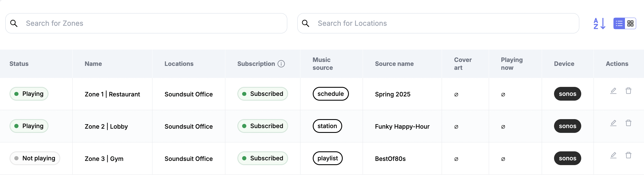Focus the Search for Zones field
Screen dimensions: 644x185
click(x=151, y=24)
